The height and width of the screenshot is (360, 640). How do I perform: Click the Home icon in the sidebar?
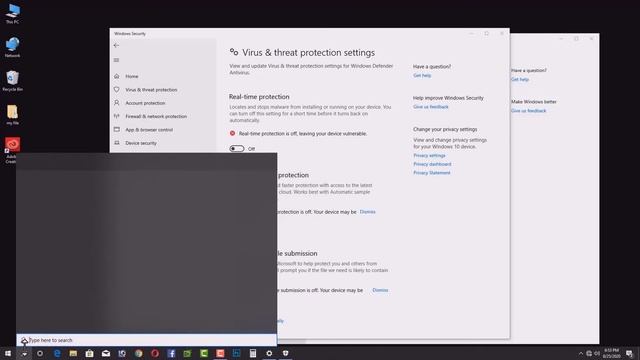117,76
